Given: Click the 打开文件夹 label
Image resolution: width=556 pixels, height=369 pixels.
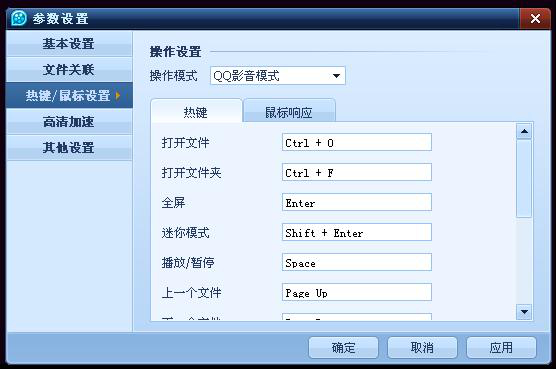Looking at the screenshot, I should [x=191, y=173].
